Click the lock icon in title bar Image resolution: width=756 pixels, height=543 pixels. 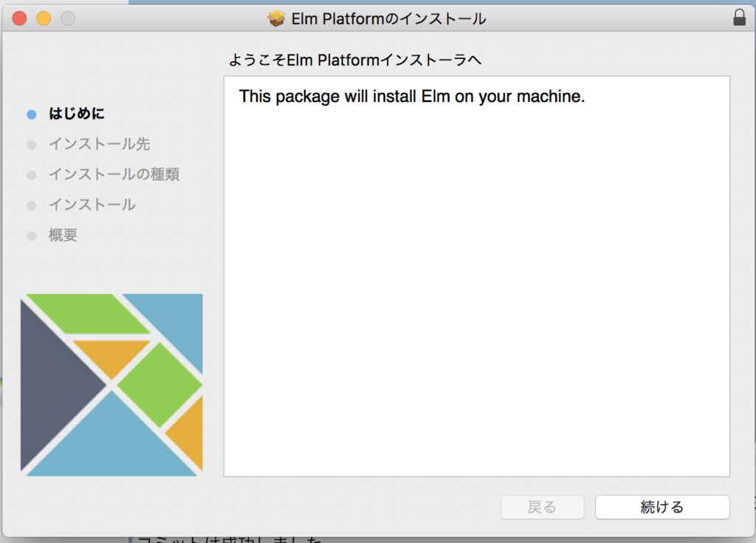(x=739, y=18)
